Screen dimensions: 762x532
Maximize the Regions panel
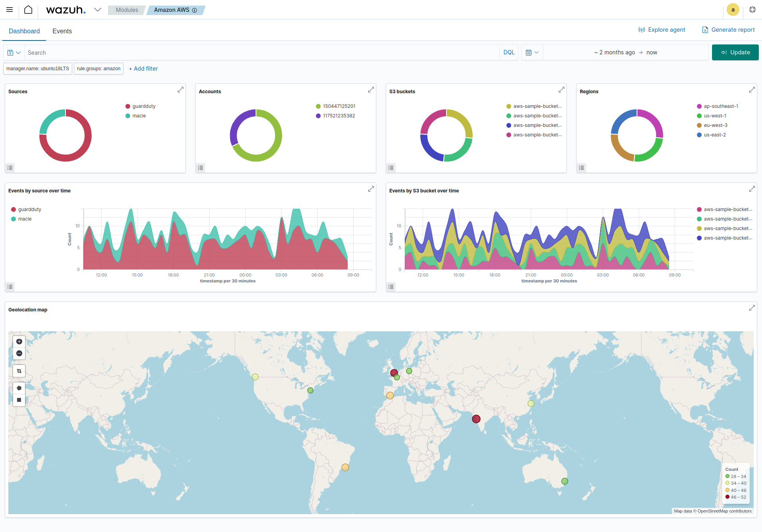pos(752,90)
